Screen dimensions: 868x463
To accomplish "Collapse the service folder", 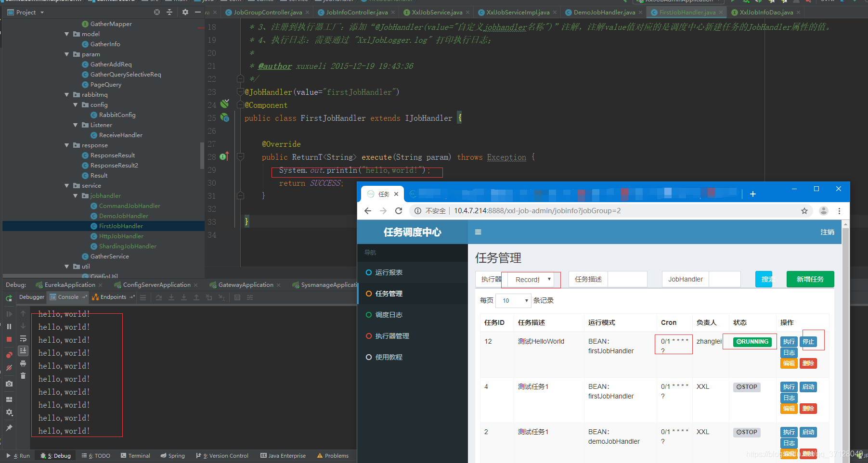I will [67, 186].
